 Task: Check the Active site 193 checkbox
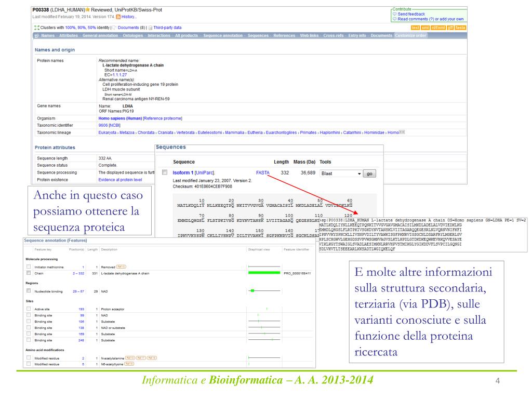[x=29, y=309]
